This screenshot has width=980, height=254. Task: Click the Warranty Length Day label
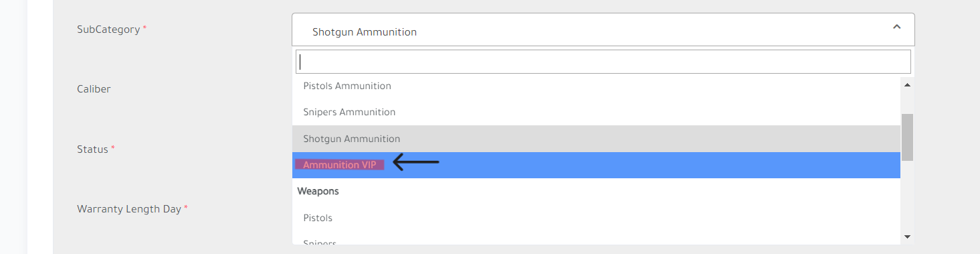(x=129, y=209)
